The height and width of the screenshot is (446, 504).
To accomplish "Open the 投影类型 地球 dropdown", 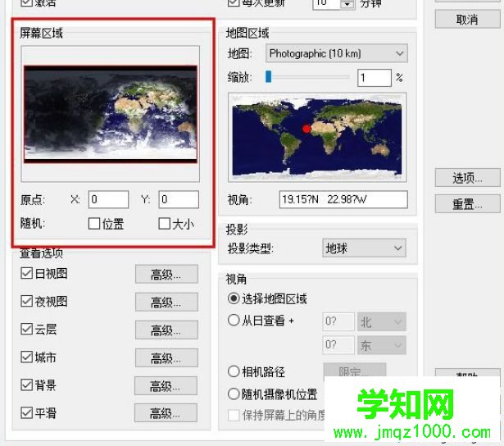I will coord(364,248).
